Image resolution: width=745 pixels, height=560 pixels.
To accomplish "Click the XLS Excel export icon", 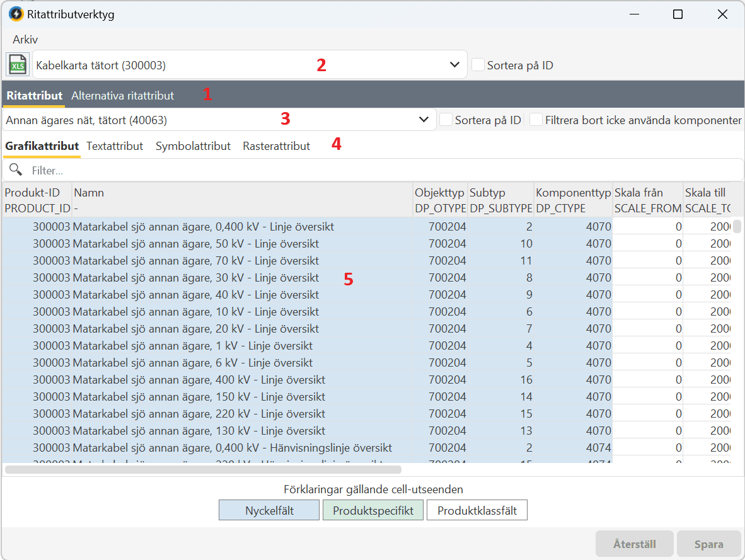I will coord(17,65).
